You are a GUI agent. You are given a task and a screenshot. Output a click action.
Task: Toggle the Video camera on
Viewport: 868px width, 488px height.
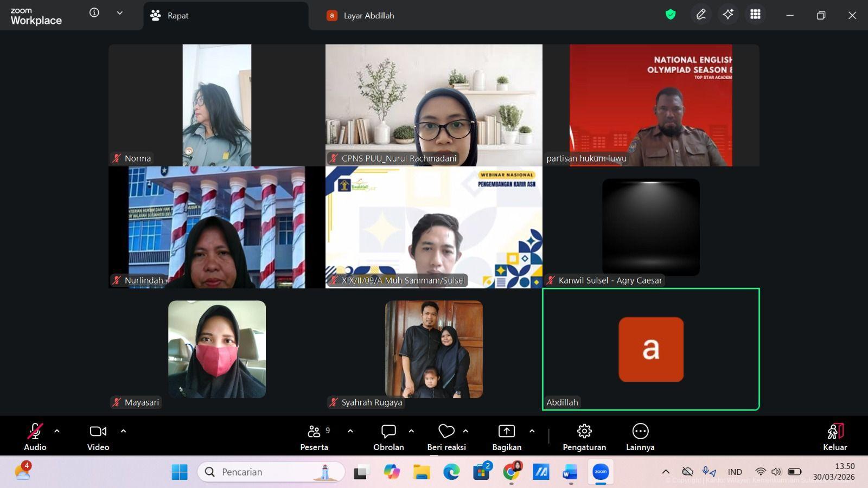coord(98,432)
